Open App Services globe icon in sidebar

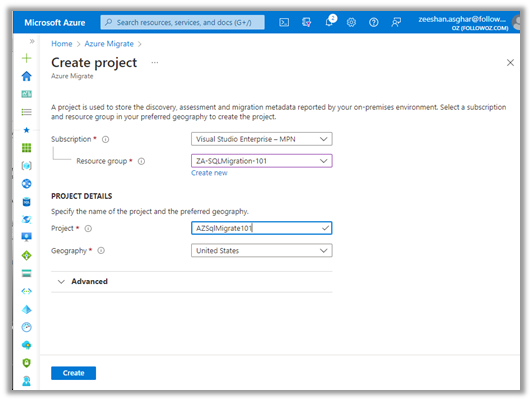[26, 184]
